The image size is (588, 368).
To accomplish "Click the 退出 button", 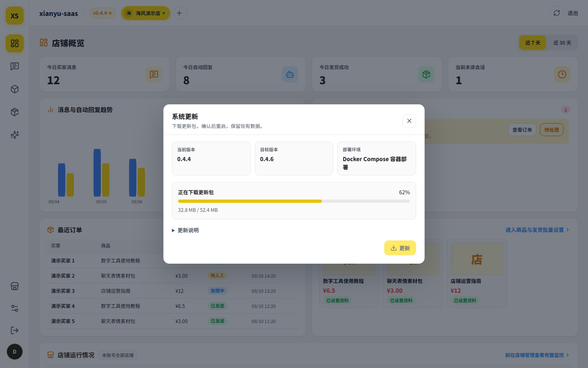I will 573,13.
